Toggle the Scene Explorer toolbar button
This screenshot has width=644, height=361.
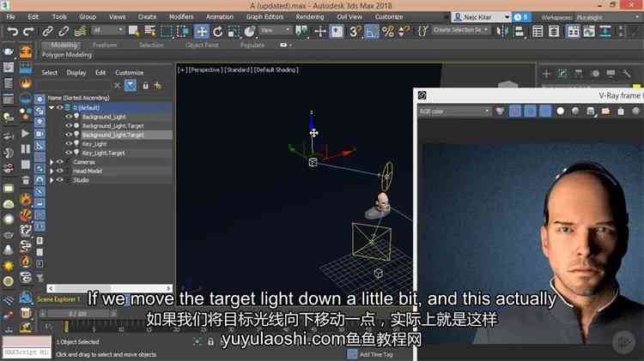[x=538, y=31]
